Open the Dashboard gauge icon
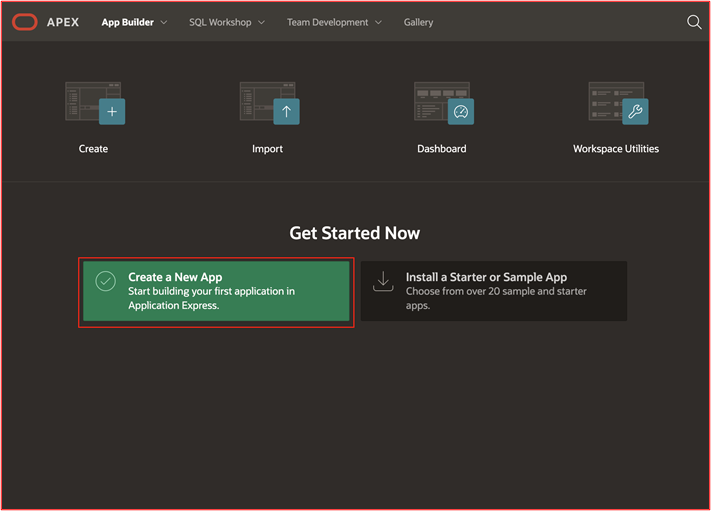The height and width of the screenshot is (511, 711). click(444, 103)
